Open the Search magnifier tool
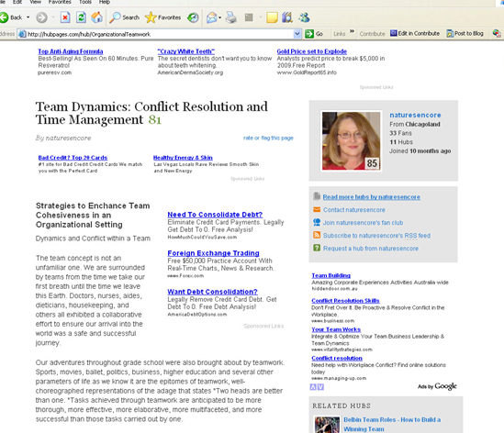 pyautogui.click(x=124, y=17)
